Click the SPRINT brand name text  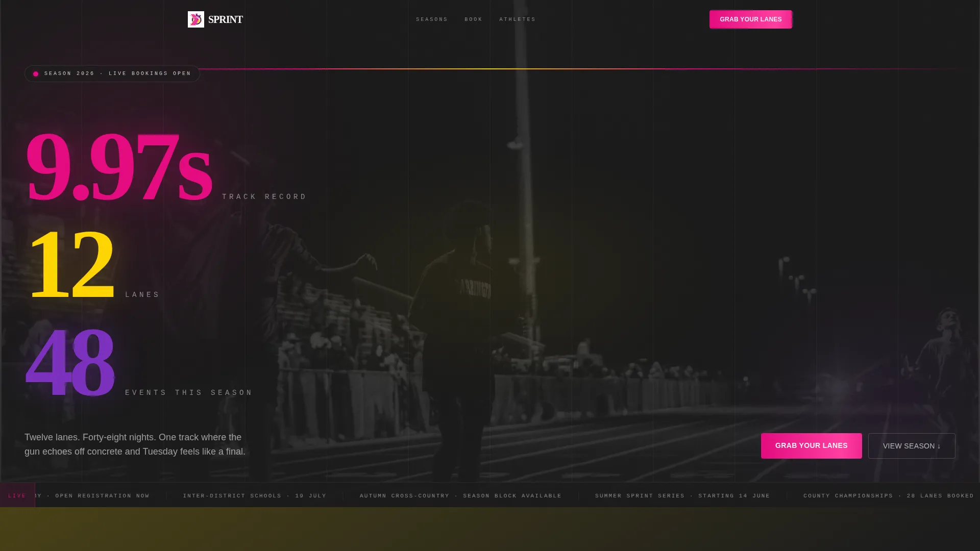(x=225, y=19)
